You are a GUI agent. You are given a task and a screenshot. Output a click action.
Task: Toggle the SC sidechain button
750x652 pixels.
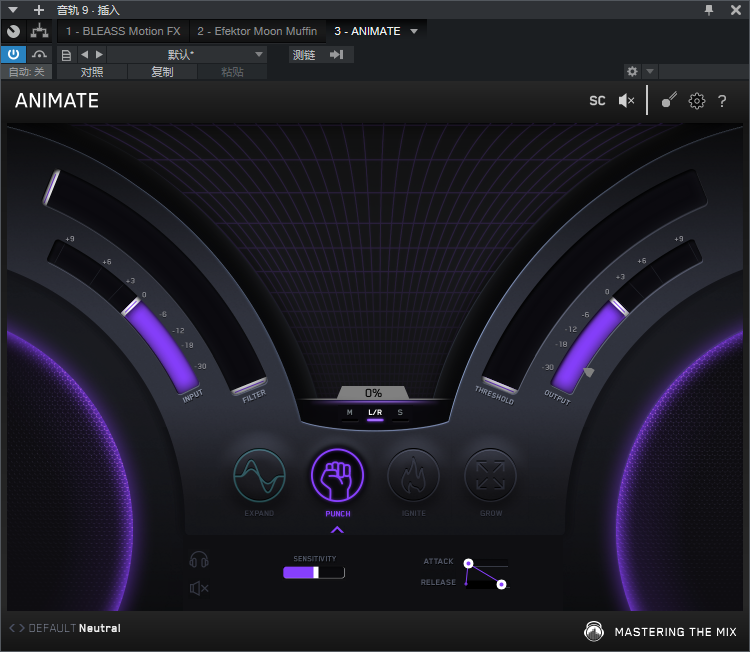coord(597,100)
